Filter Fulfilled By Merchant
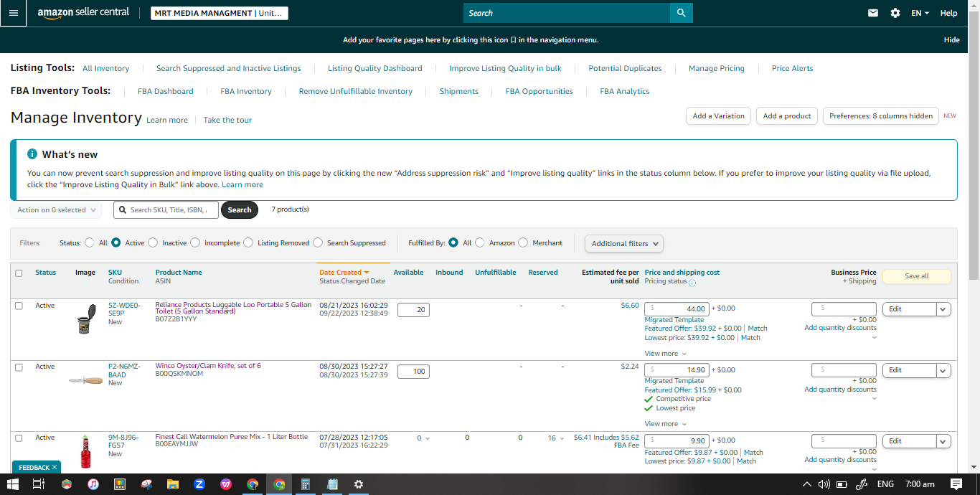 point(523,242)
